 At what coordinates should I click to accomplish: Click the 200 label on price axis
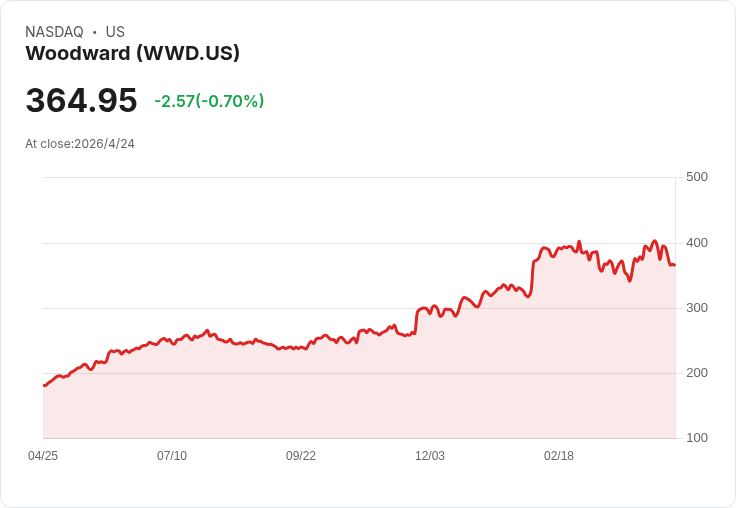[697, 373]
